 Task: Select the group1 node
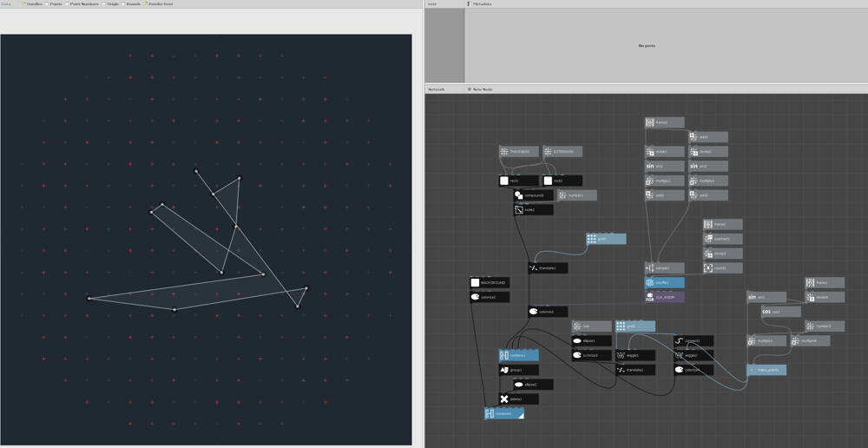pos(519,369)
